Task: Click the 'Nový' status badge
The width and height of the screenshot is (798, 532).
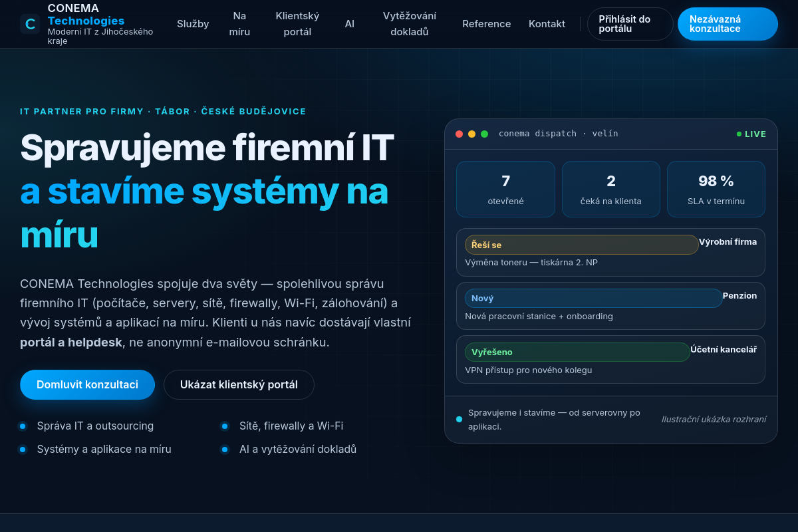Action: (x=593, y=298)
